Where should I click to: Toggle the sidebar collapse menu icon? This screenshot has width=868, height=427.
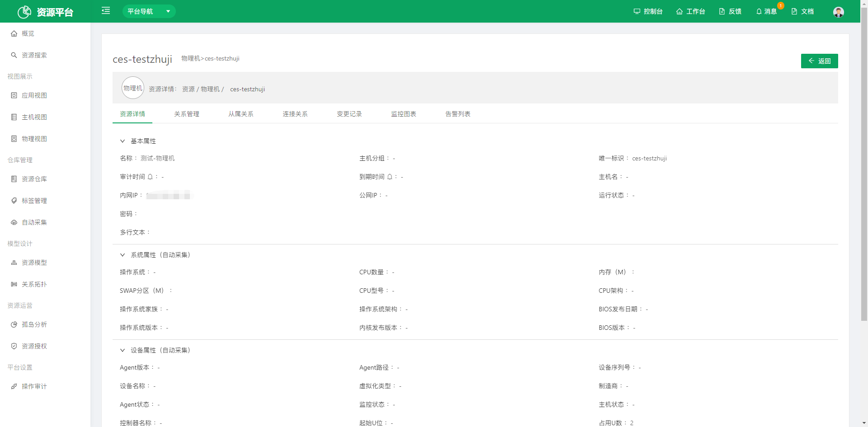pyautogui.click(x=106, y=10)
